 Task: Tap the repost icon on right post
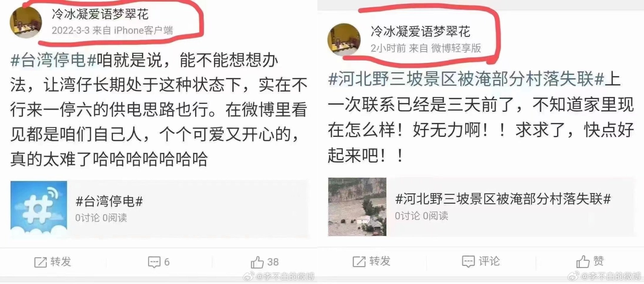tap(359, 261)
